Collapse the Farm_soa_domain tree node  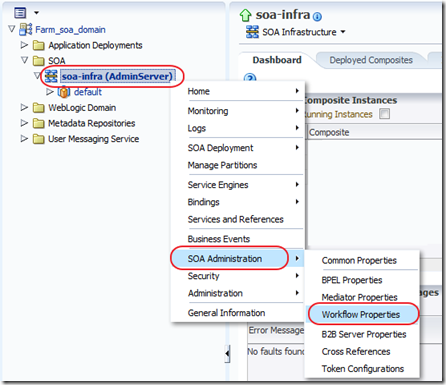[12, 29]
